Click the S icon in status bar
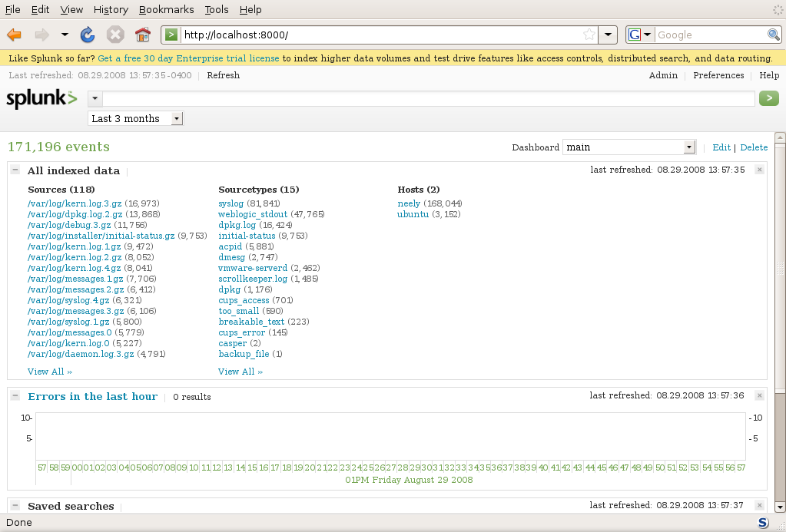 (763, 523)
